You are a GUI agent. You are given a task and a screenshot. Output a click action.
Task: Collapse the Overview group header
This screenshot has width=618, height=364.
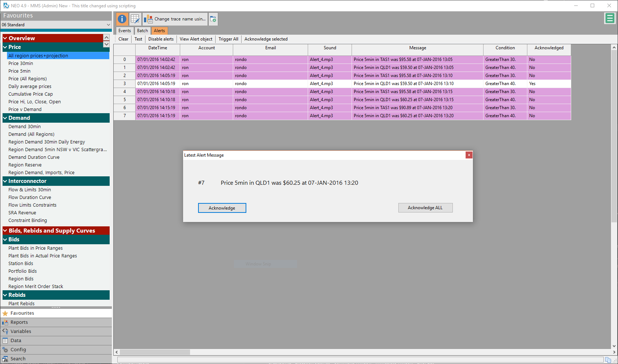click(x=5, y=38)
